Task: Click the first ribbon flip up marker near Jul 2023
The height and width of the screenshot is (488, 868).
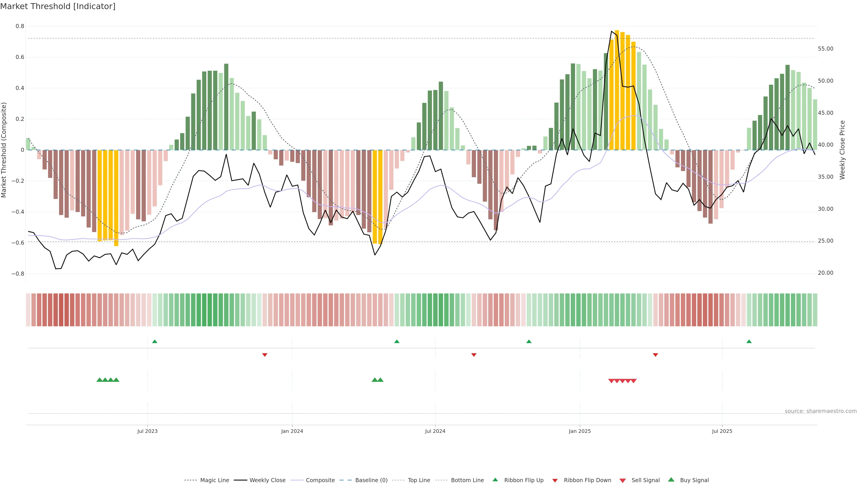Action: pyautogui.click(x=155, y=342)
